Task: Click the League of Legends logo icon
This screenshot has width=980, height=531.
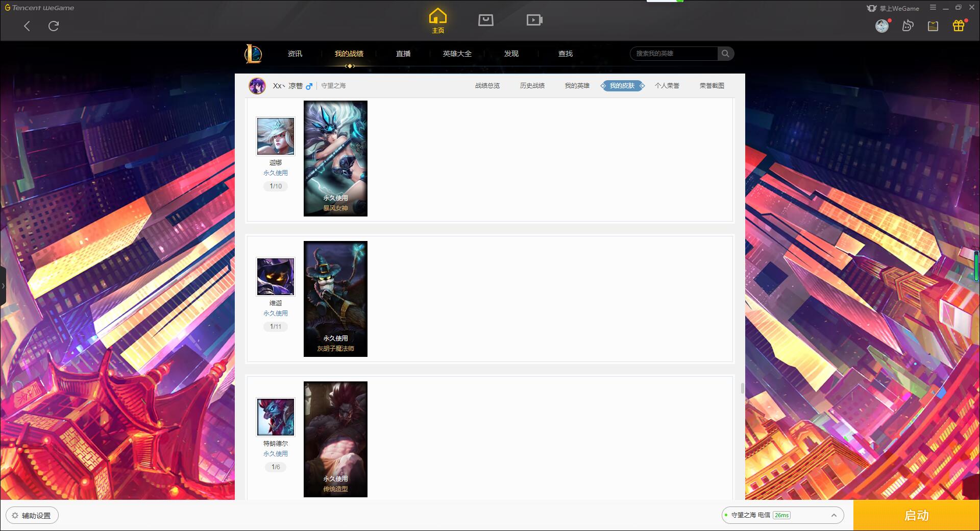Action: [x=253, y=54]
